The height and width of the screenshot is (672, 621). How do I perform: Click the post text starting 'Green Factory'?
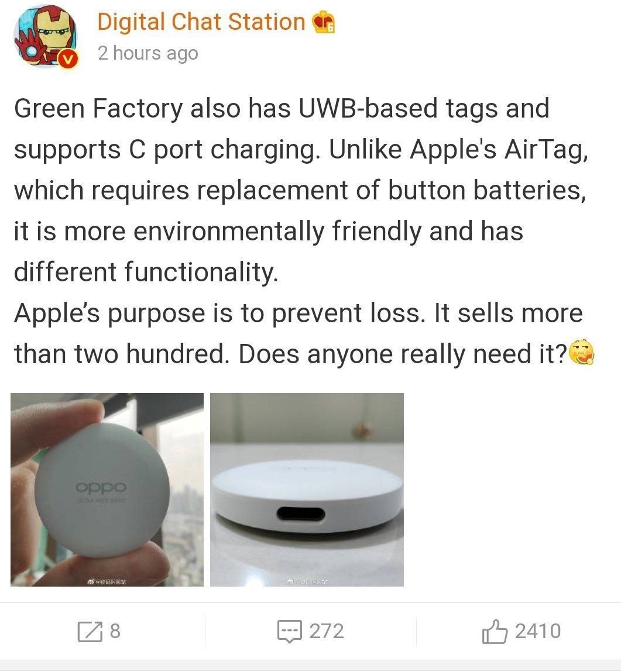click(x=301, y=190)
